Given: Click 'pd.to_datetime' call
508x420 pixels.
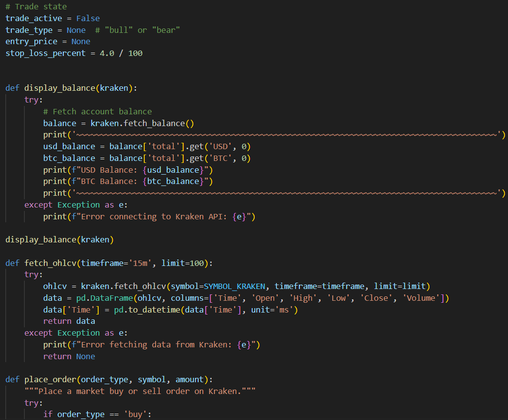Looking at the screenshot, I should coord(147,310).
